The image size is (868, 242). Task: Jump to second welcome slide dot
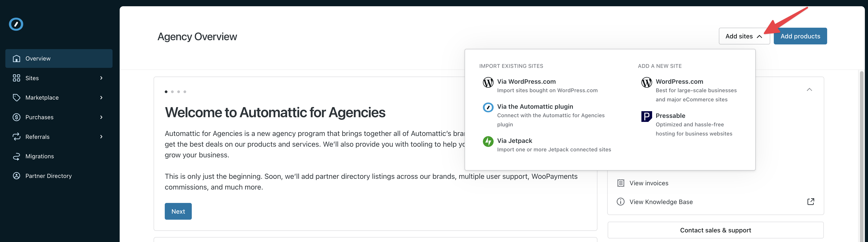click(172, 92)
